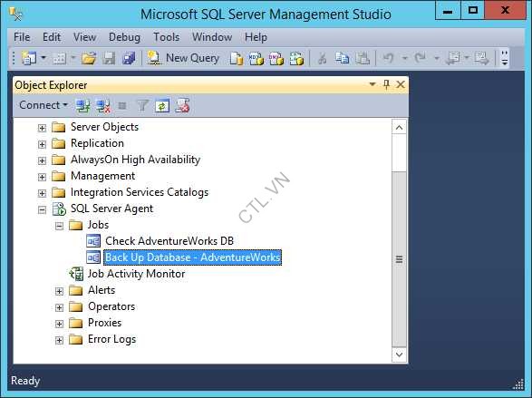The width and height of the screenshot is (532, 398).
Task: Click the Analysis Services XMLA Query icon
Action: [296, 58]
